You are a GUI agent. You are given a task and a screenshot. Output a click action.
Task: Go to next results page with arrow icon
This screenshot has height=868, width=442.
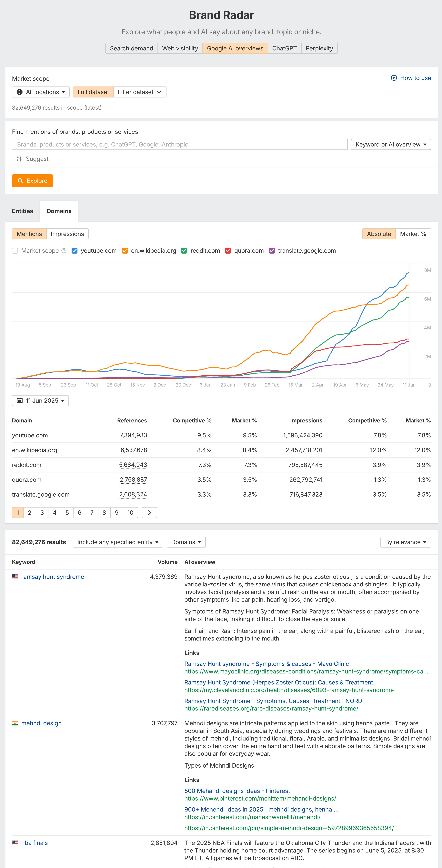click(149, 512)
